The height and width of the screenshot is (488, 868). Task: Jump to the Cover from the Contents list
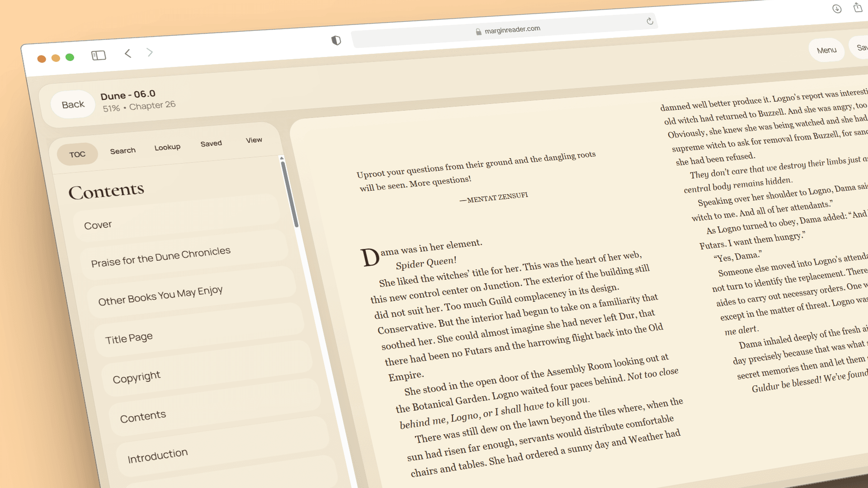(98, 224)
